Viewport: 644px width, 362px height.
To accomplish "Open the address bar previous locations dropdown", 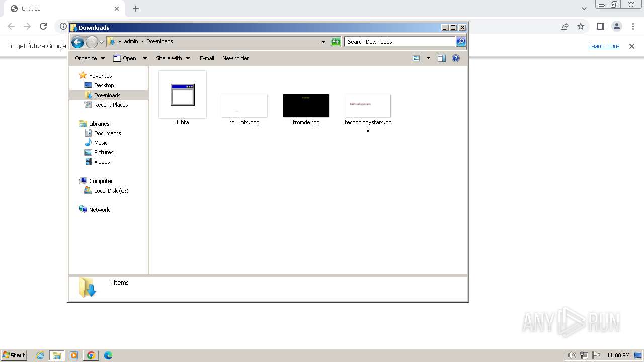I will [323, 42].
